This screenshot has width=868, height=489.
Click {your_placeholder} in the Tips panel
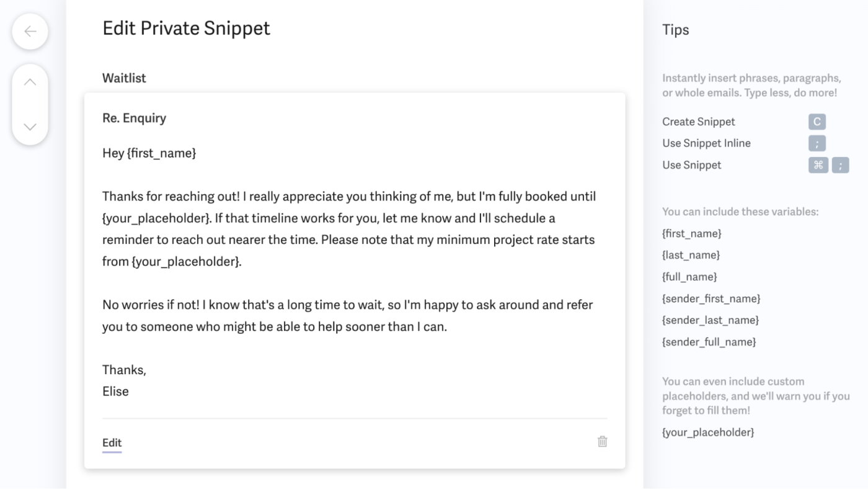(708, 433)
